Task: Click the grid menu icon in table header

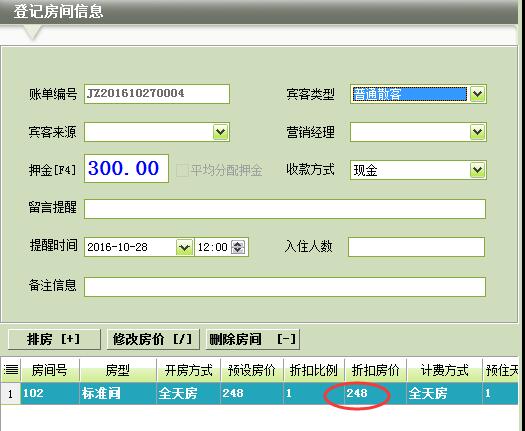Action: 11,370
